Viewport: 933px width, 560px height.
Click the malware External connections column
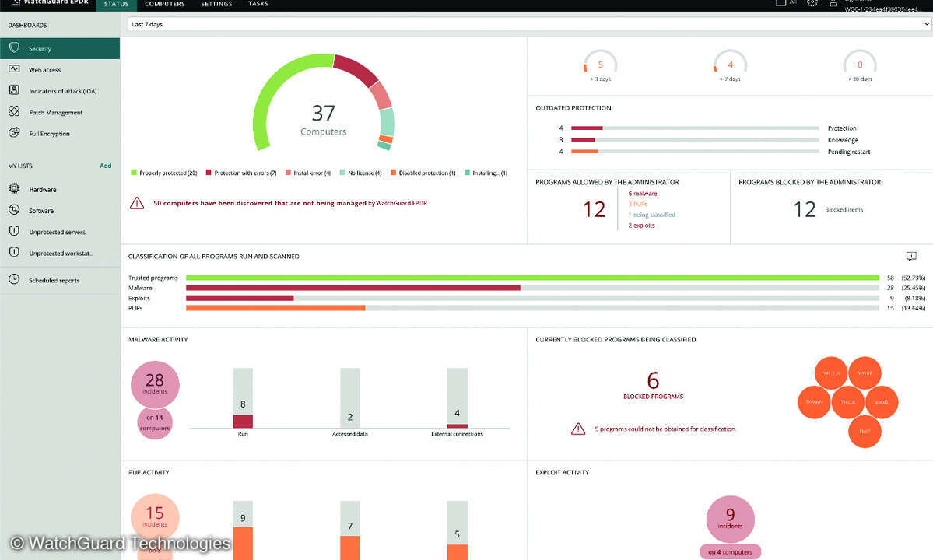click(x=457, y=397)
